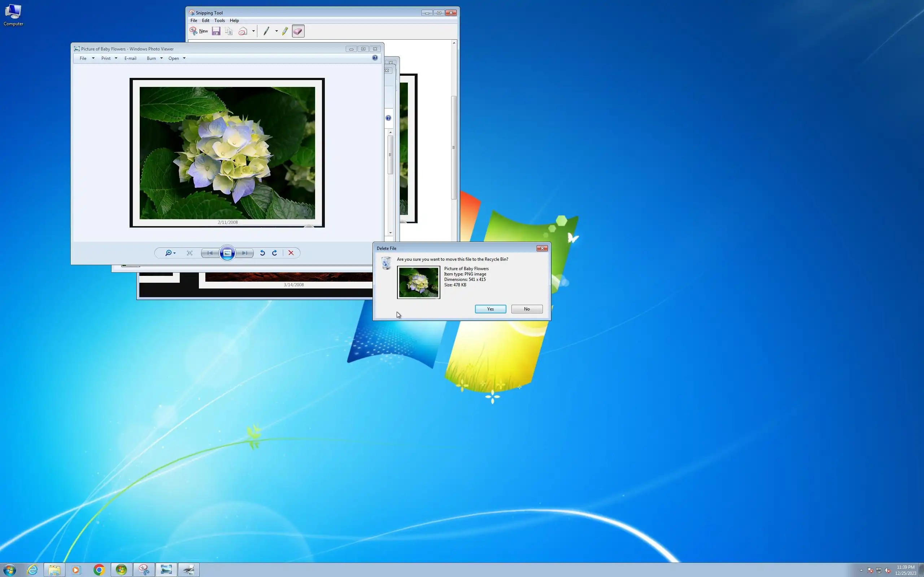The width and height of the screenshot is (924, 577).
Task: Click the Photo Viewer help icon
Action: coord(375,58)
